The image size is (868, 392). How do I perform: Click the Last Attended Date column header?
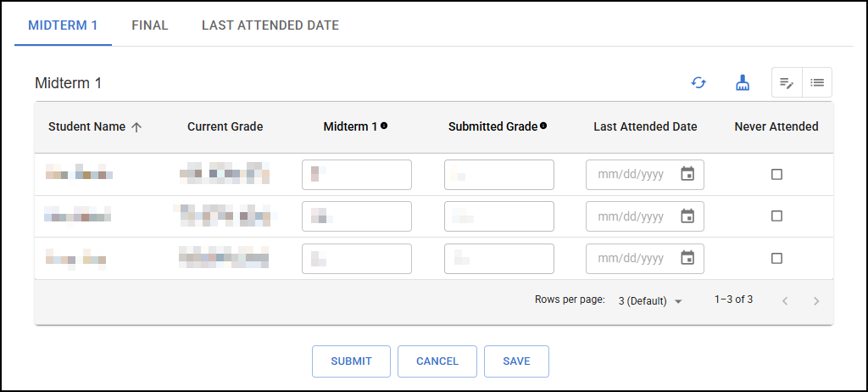(x=645, y=126)
